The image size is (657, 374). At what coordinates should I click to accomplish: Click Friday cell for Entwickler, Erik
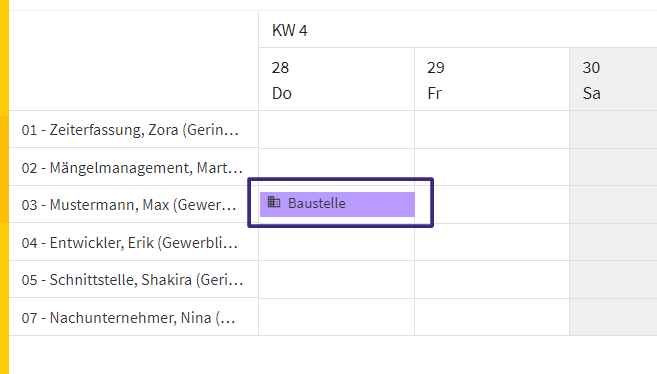[492, 242]
